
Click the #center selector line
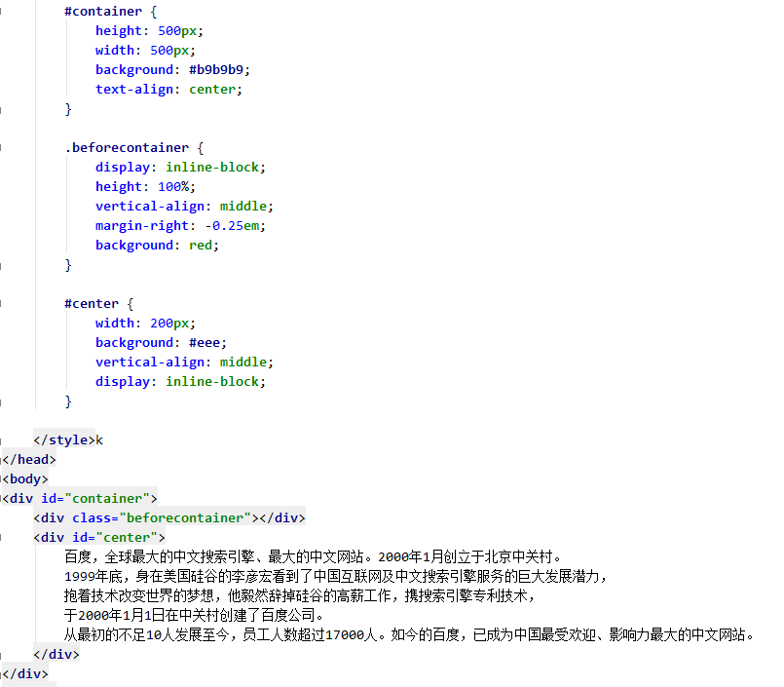(x=99, y=304)
